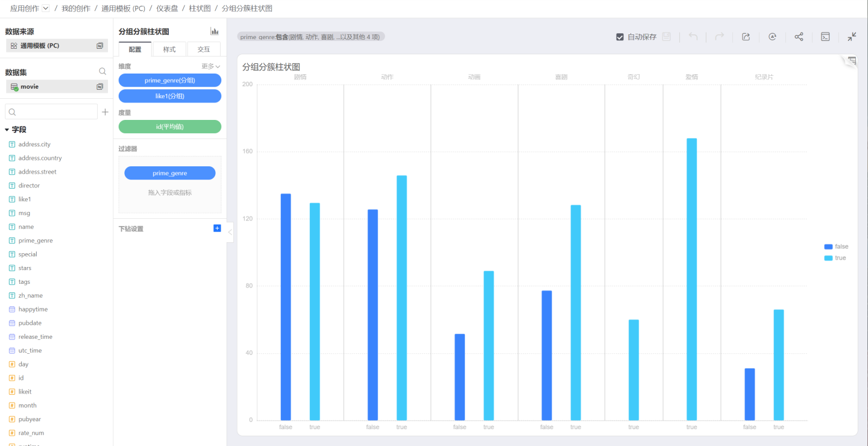868x446 pixels.
Task: Open the console panel icon
Action: point(825,37)
